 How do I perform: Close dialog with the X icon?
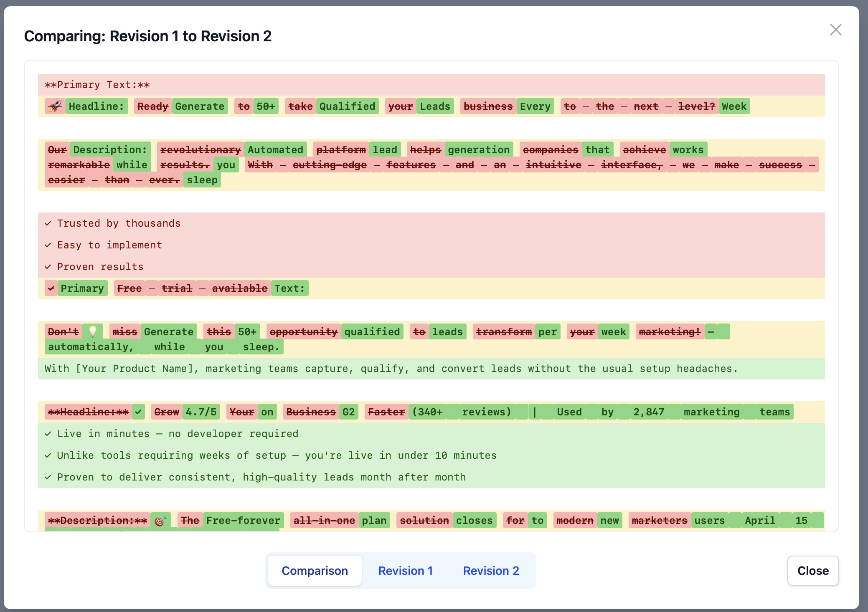click(835, 30)
